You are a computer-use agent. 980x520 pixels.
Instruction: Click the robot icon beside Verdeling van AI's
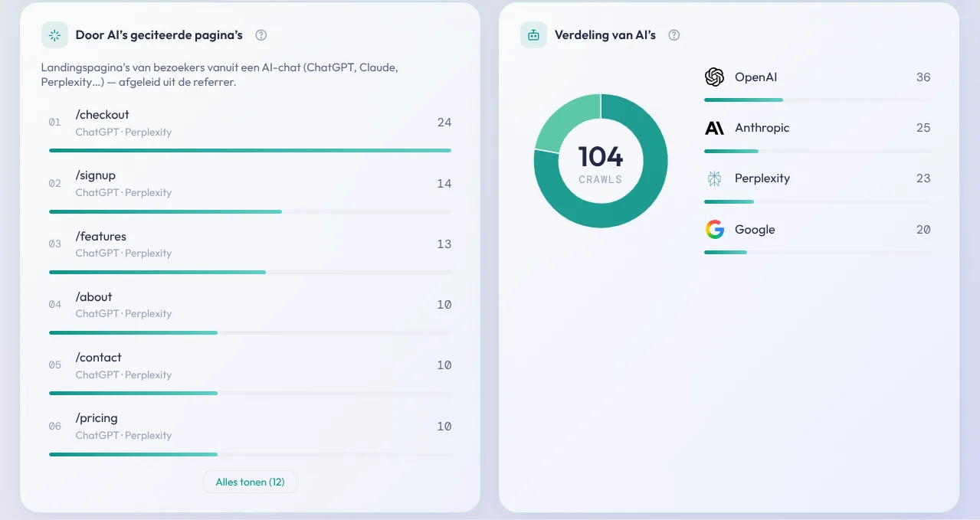pyautogui.click(x=533, y=35)
